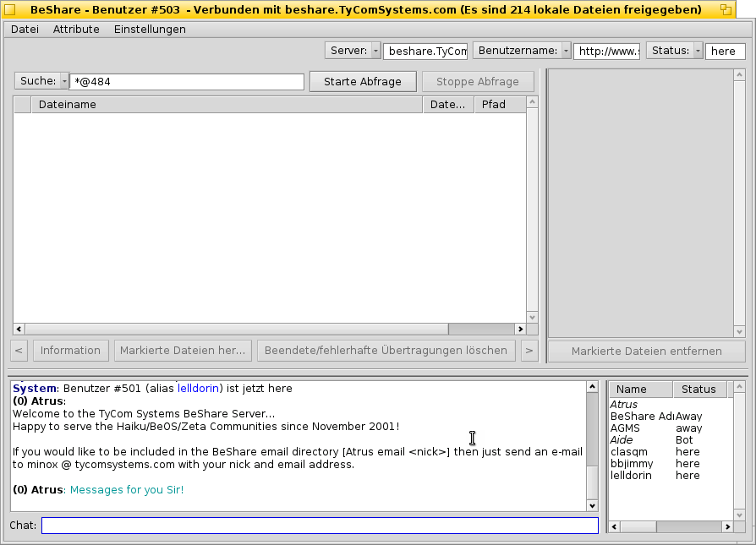Image resolution: width=756 pixels, height=545 pixels.
Task: Select user lelldorin in the user list
Action: click(671, 476)
